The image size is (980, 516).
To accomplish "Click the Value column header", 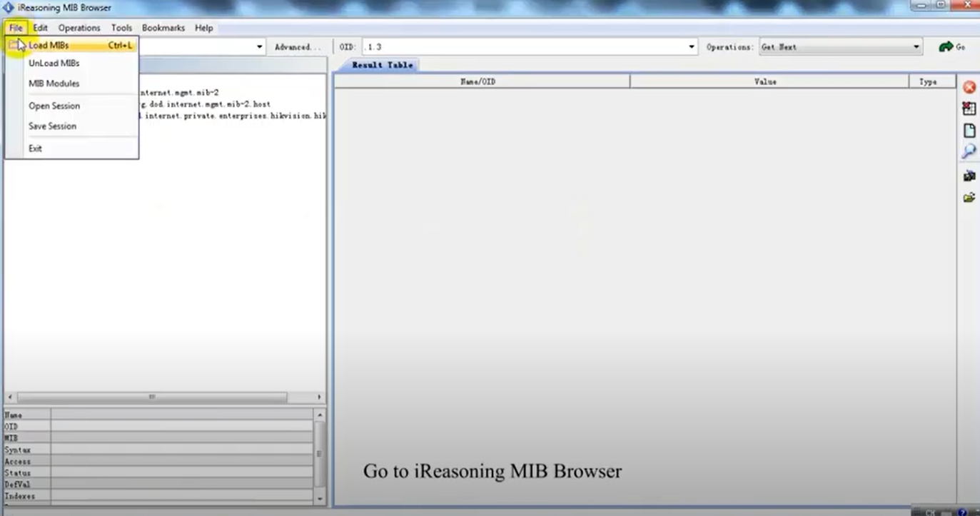I will coord(769,82).
